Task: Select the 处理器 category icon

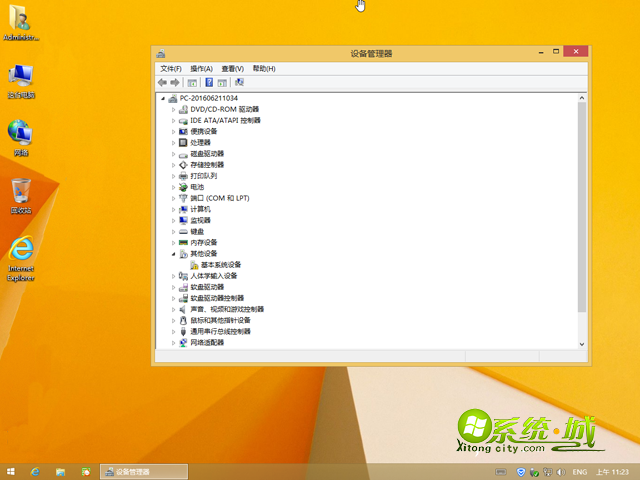Action: tap(183, 142)
